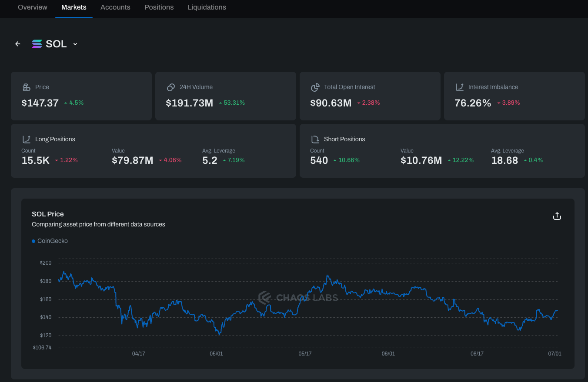Click the $10.76M short value

pos(421,160)
